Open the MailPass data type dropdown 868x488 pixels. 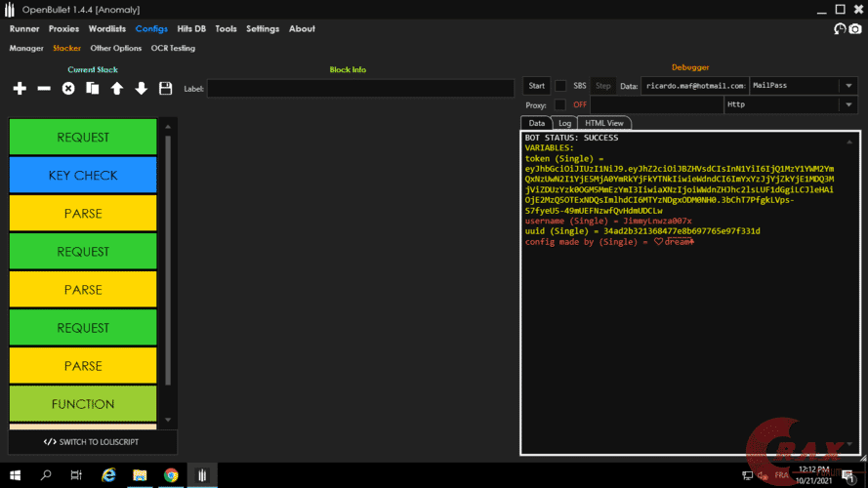803,86
